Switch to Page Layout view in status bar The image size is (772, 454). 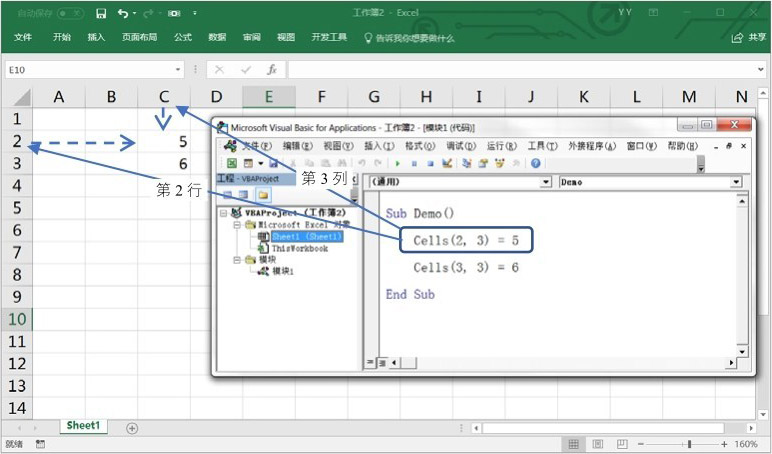click(x=597, y=444)
